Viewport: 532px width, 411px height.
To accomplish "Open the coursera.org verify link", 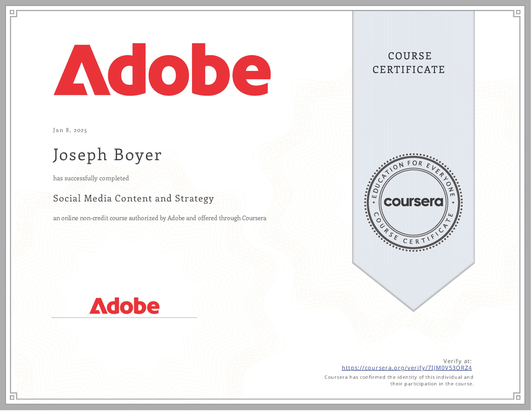I will tap(406, 368).
